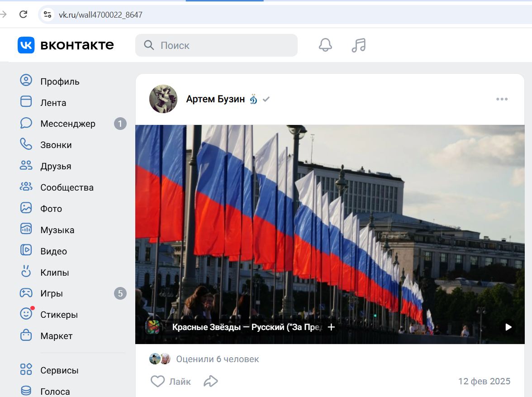Open Профиль menu item
This screenshot has height=397, width=532.
click(60, 81)
